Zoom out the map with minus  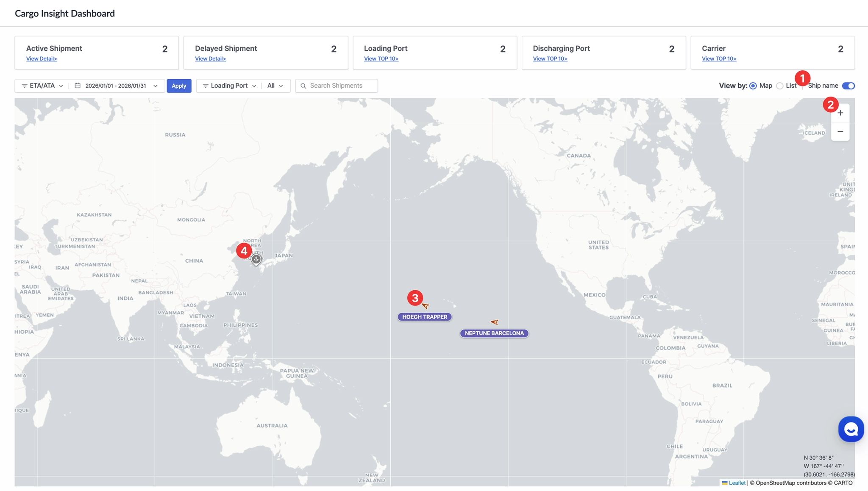(840, 132)
